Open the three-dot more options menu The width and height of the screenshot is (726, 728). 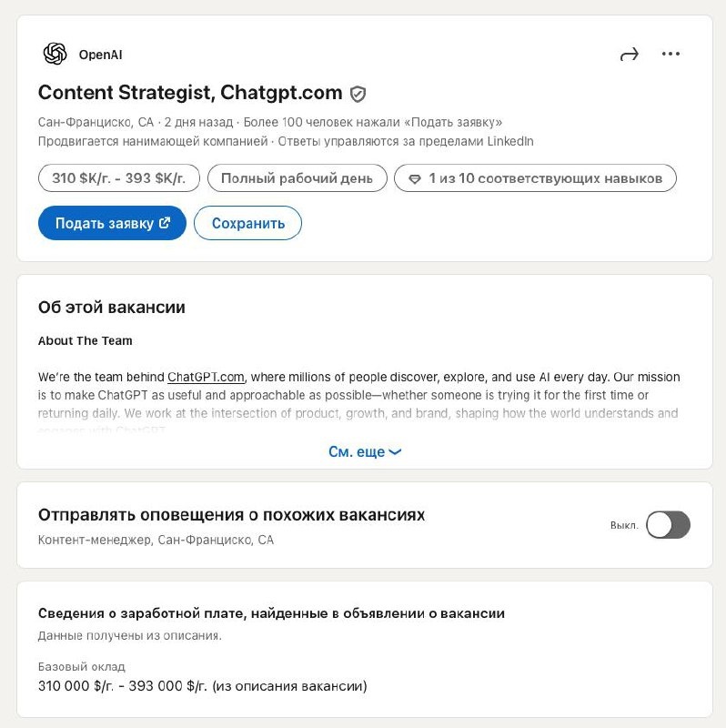(x=671, y=55)
